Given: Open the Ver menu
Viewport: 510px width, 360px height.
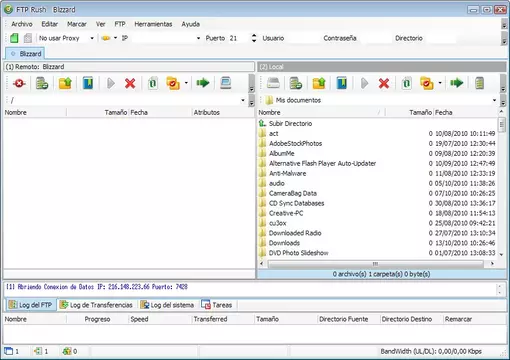Looking at the screenshot, I should pos(100,24).
